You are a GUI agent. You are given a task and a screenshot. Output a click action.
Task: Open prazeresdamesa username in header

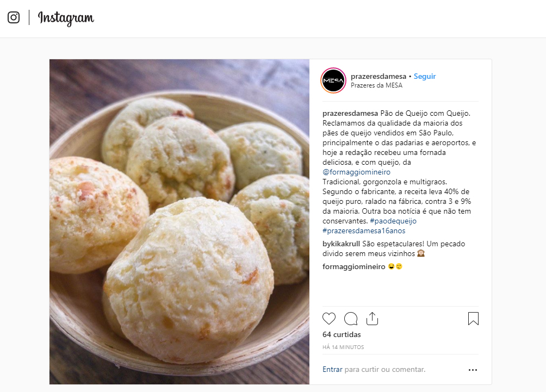coord(379,77)
